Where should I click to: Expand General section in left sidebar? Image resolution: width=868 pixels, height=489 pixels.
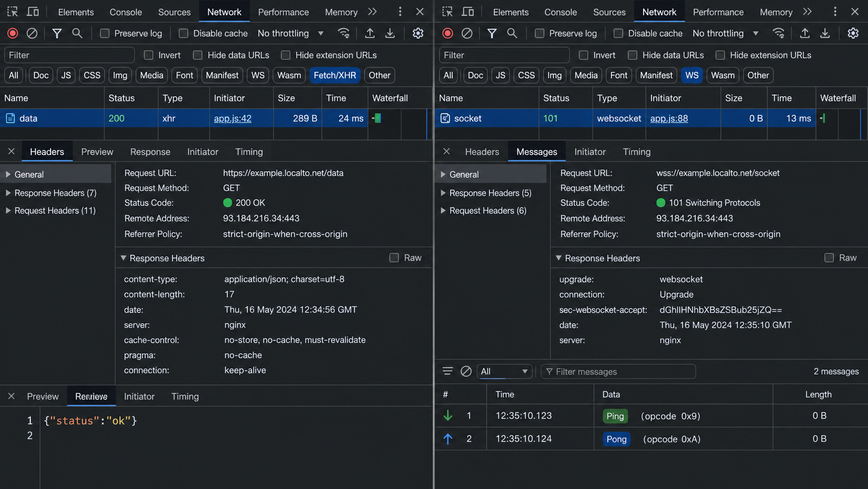(x=8, y=175)
